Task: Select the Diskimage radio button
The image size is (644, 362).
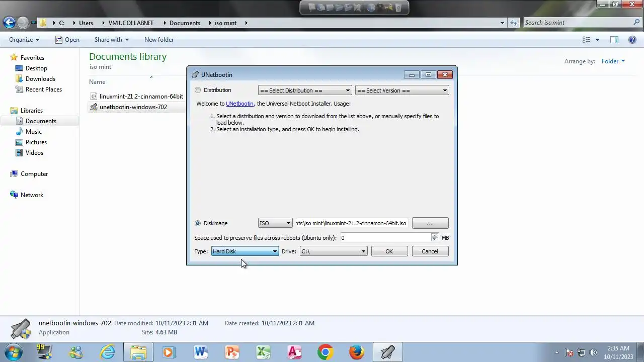Action: tap(198, 223)
